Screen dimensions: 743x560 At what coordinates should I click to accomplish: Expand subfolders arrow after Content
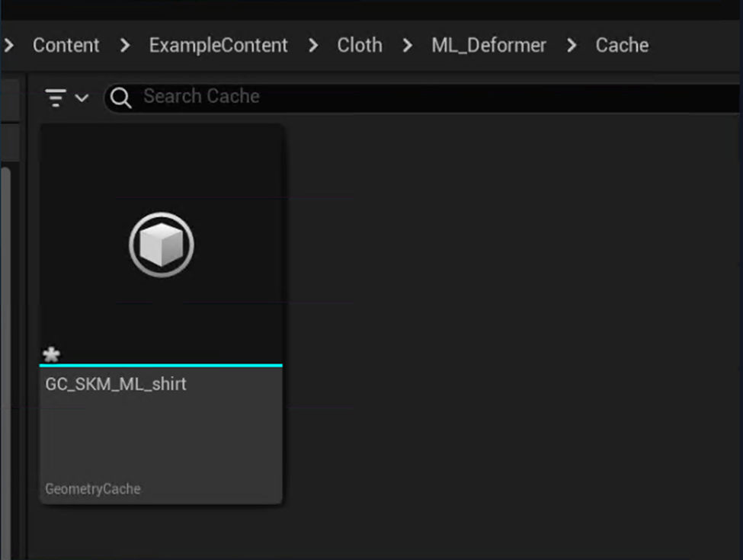125,46
